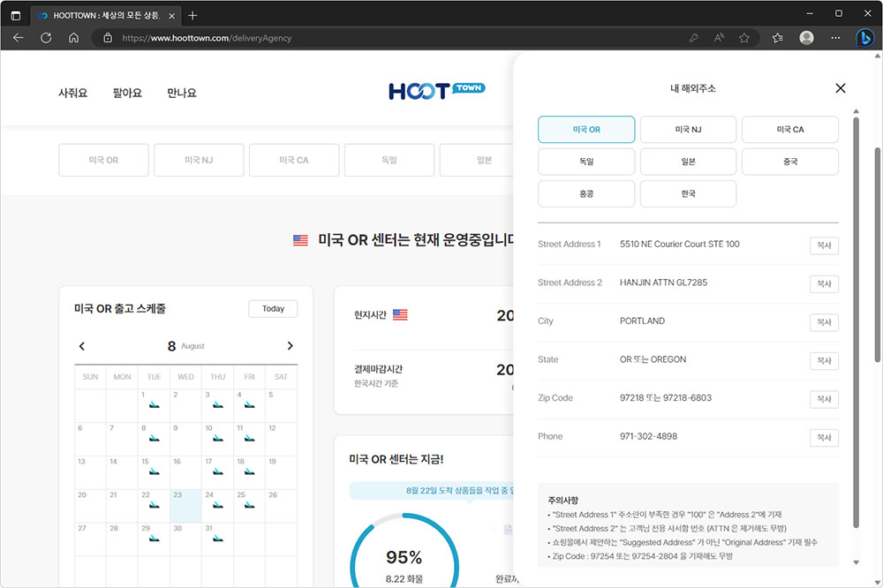Viewport: 883px width, 588px height.
Task: Select 홍콩 tab in address panel
Action: [586, 193]
